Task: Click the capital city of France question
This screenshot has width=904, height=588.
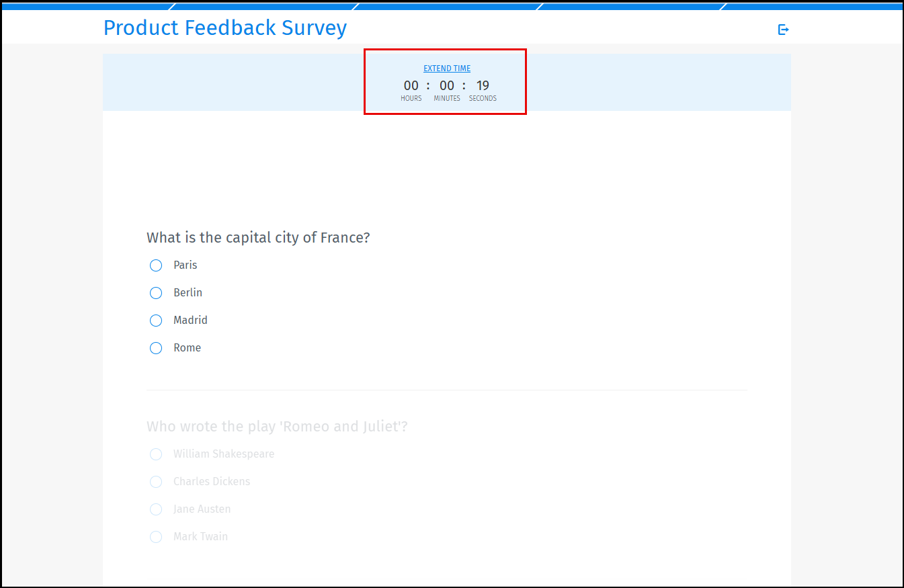Action: [258, 237]
